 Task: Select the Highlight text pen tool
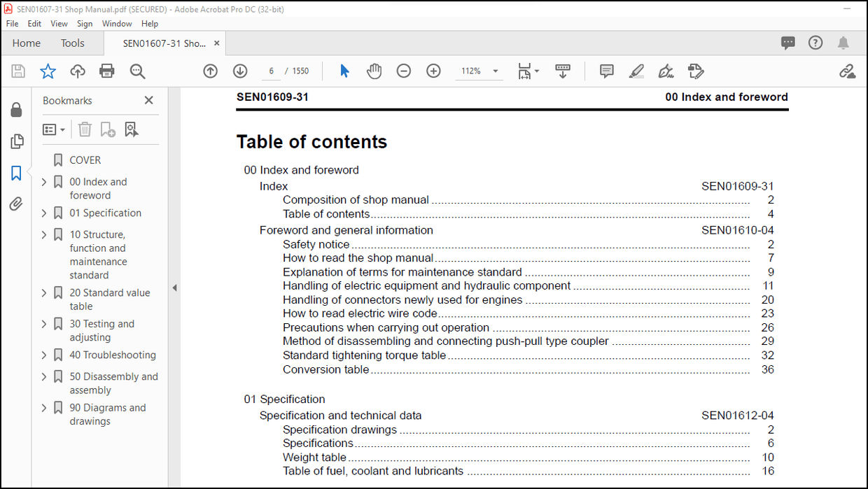pos(636,71)
